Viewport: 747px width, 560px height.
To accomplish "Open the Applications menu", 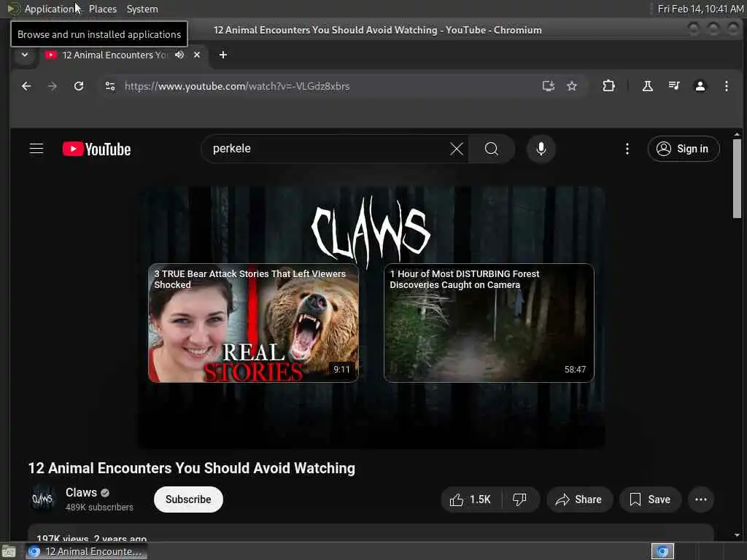I will tap(44, 9).
